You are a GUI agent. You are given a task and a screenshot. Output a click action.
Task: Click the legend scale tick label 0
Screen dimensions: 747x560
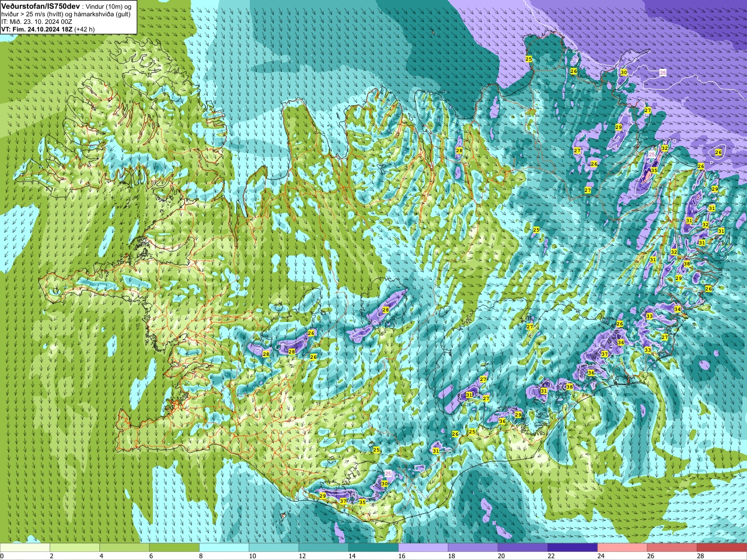(2, 556)
